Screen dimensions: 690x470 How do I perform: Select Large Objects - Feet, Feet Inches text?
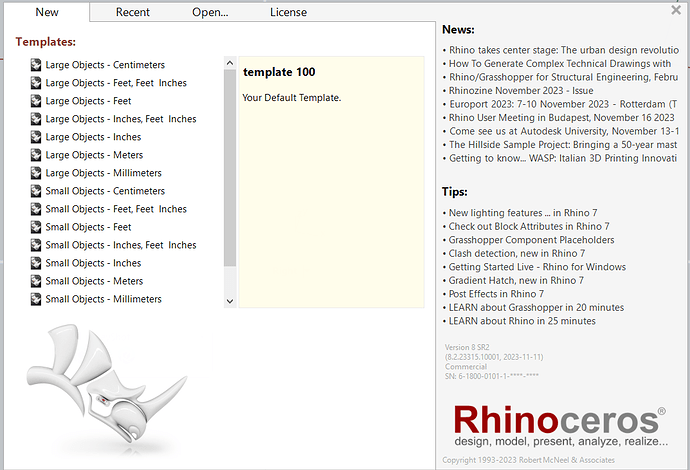pos(116,83)
